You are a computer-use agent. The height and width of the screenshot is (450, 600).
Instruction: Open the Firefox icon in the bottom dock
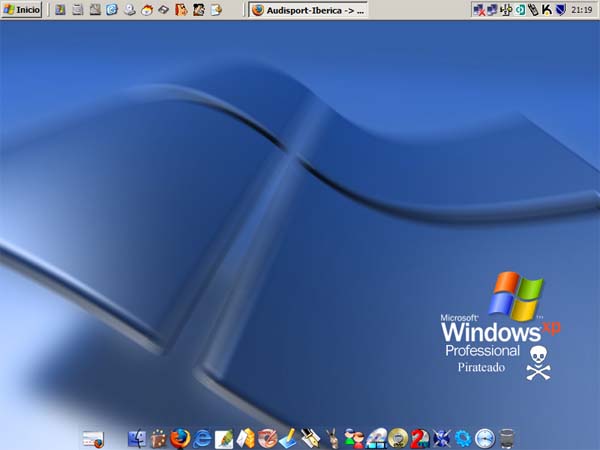point(180,438)
